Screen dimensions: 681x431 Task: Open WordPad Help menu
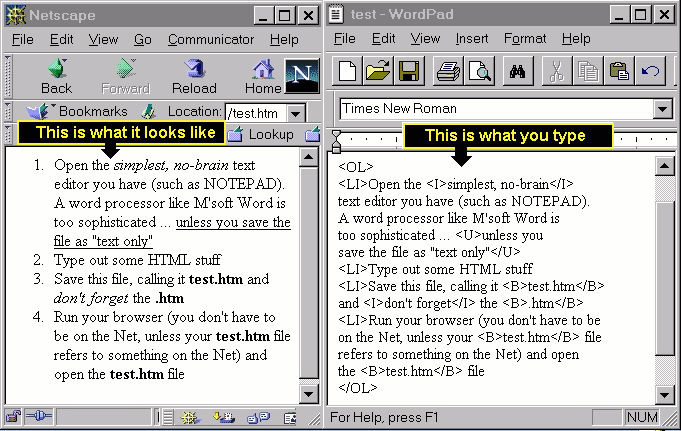point(576,39)
